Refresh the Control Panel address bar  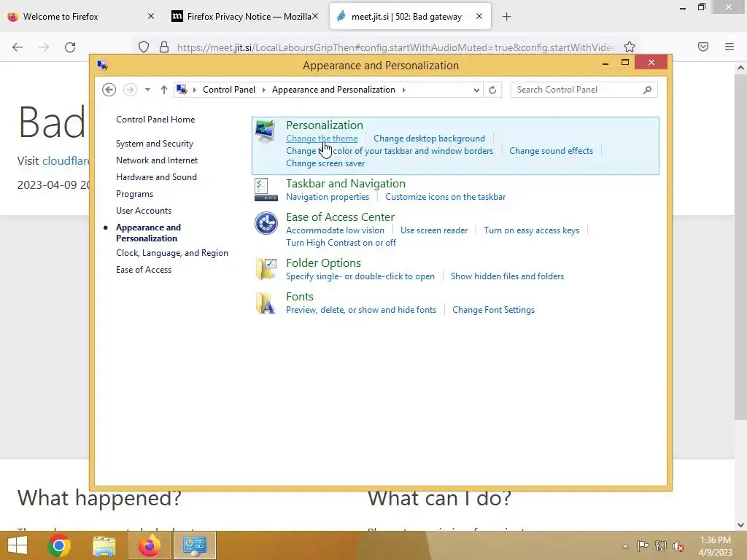coord(492,90)
